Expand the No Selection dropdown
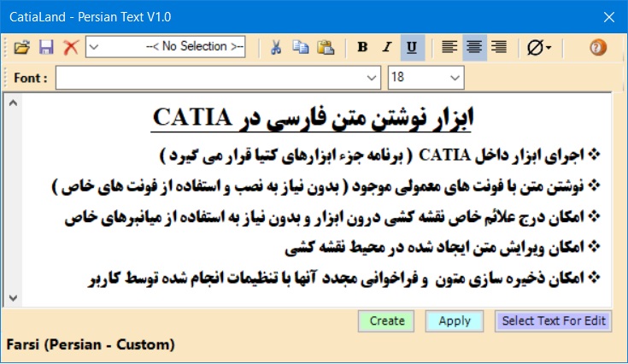The width and height of the screenshot is (628, 364). coord(94,47)
